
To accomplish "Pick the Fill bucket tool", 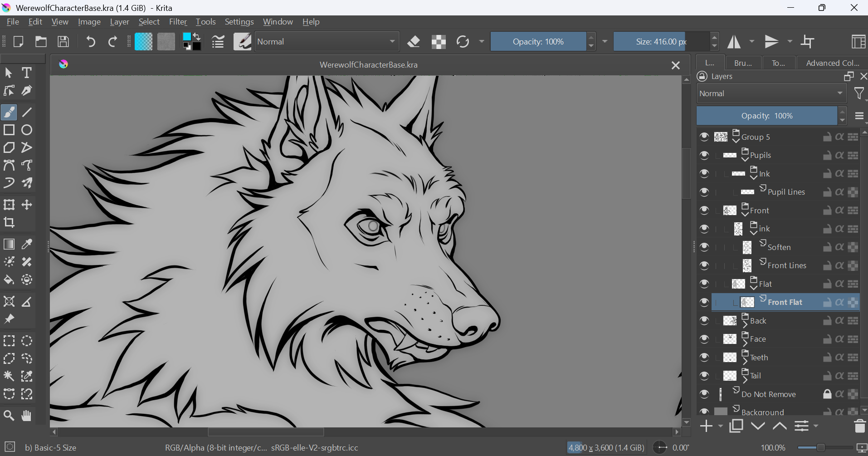I will tap(9, 280).
